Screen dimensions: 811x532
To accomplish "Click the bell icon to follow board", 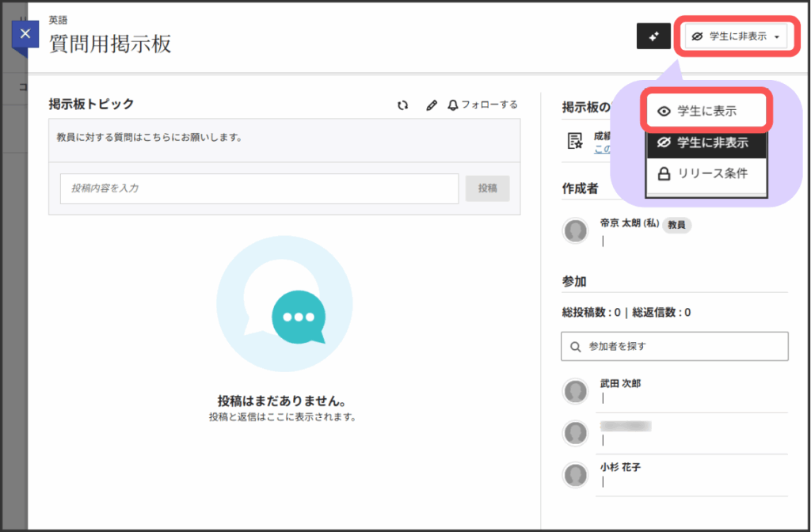I will [x=453, y=104].
